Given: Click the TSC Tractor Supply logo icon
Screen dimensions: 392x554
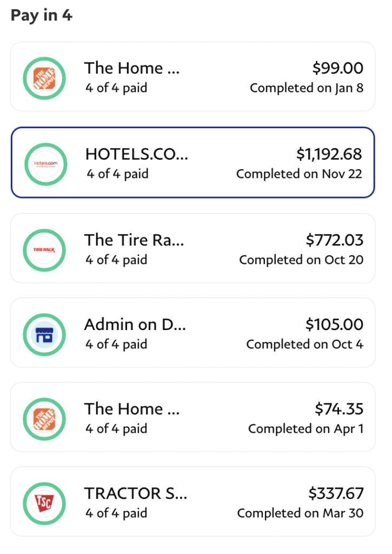Looking at the screenshot, I should pos(44,504).
